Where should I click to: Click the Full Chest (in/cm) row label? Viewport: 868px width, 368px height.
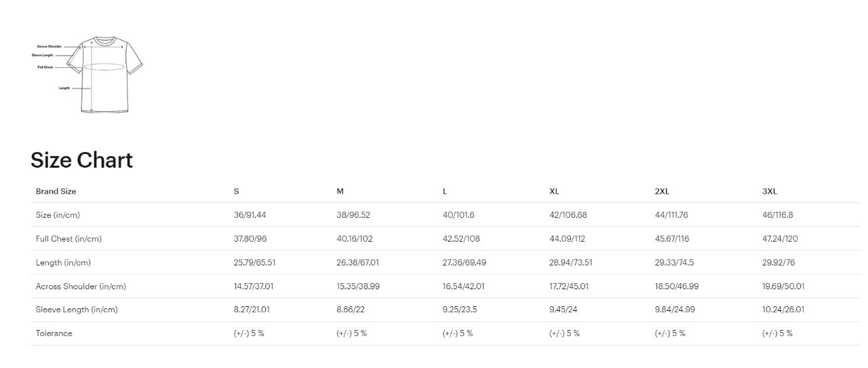click(x=68, y=239)
